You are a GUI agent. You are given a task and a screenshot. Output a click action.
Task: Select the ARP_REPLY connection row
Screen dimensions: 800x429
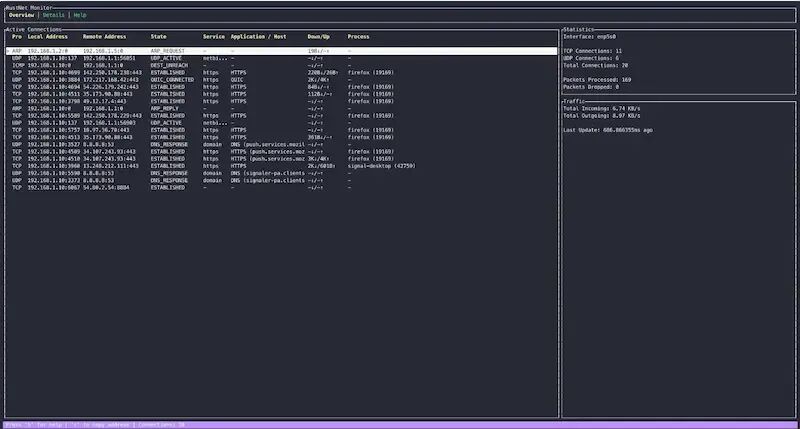[282, 109]
